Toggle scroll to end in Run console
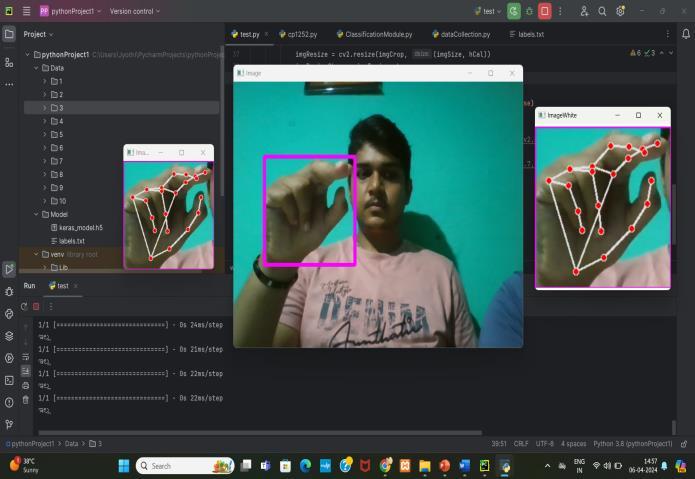Image resolution: width=695 pixels, height=479 pixels. 26,371
